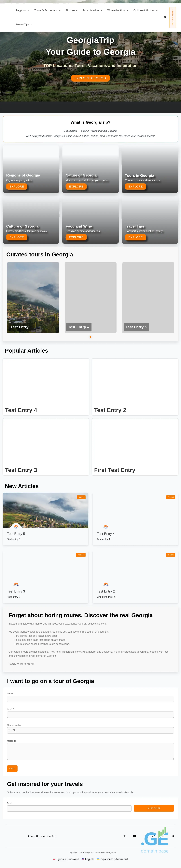Open the TikTok icon in the footer
The width and height of the screenshot is (181, 868).
(153, 836)
